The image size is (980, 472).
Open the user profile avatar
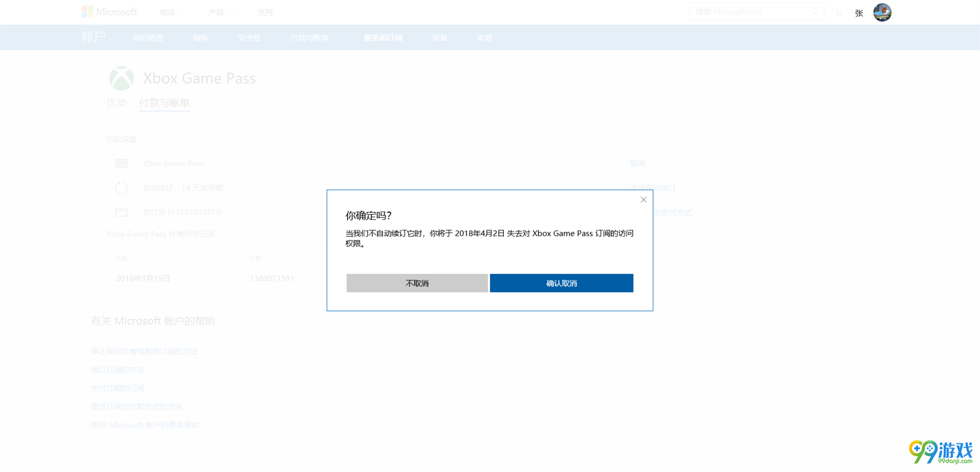[883, 12]
